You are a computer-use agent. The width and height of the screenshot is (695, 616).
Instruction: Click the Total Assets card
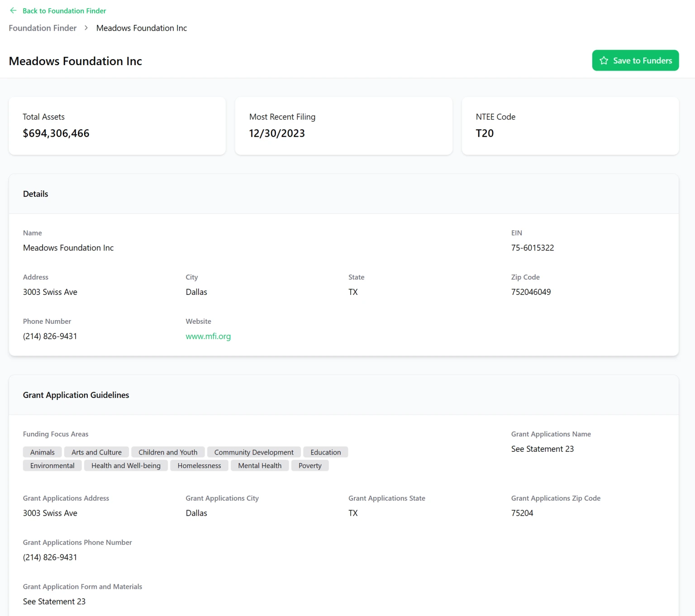(117, 126)
